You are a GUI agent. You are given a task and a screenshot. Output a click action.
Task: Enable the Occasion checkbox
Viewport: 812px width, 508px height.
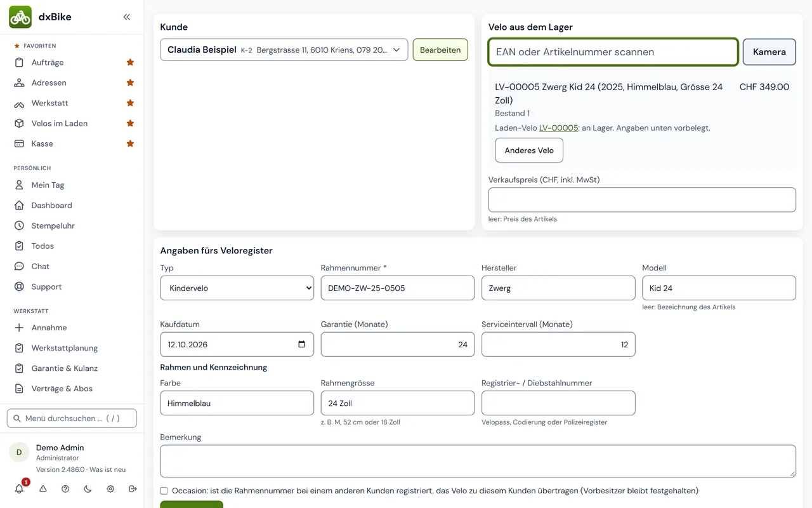pos(164,491)
